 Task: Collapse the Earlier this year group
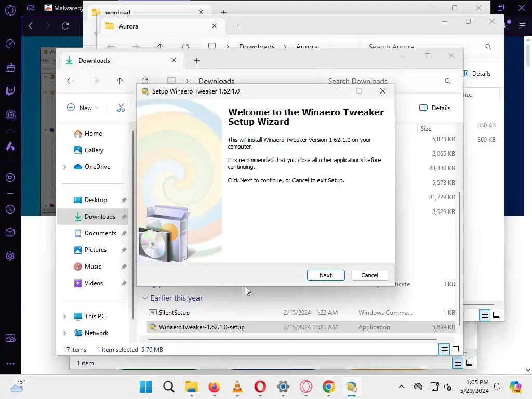(145, 298)
